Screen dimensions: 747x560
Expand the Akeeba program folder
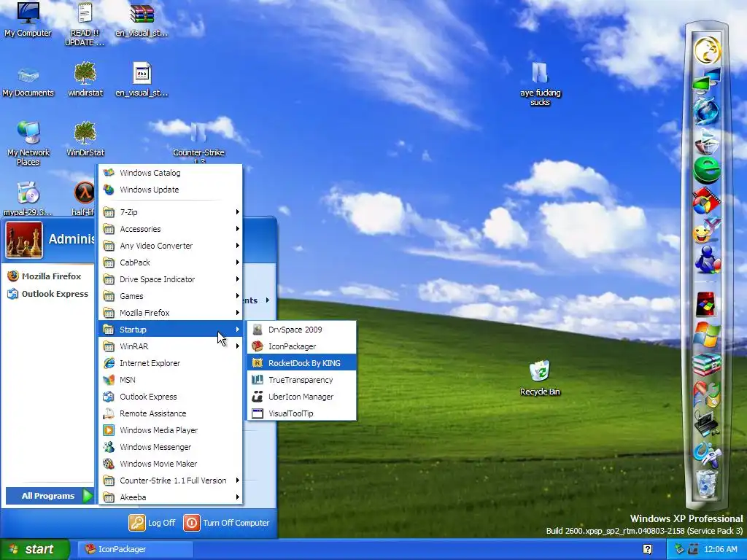tap(171, 497)
